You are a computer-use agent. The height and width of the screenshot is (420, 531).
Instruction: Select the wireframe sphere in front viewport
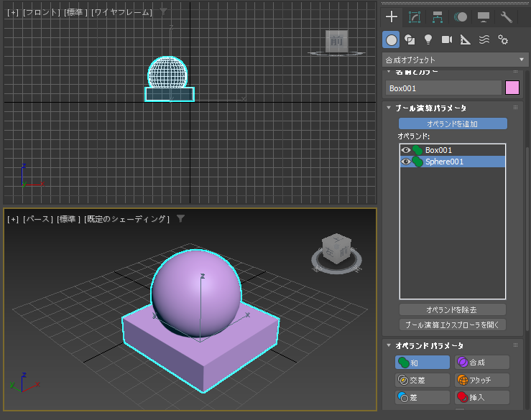click(x=167, y=71)
